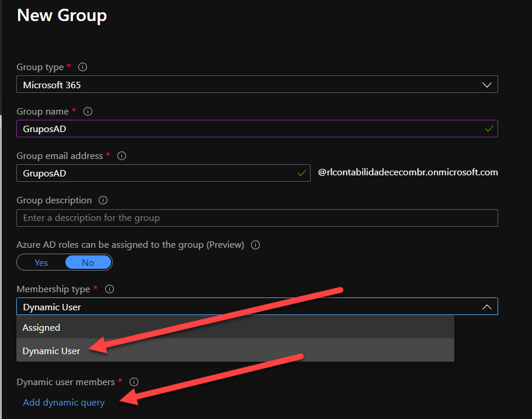Click the info icon next to Group email address
532x419 pixels.
(x=122, y=156)
